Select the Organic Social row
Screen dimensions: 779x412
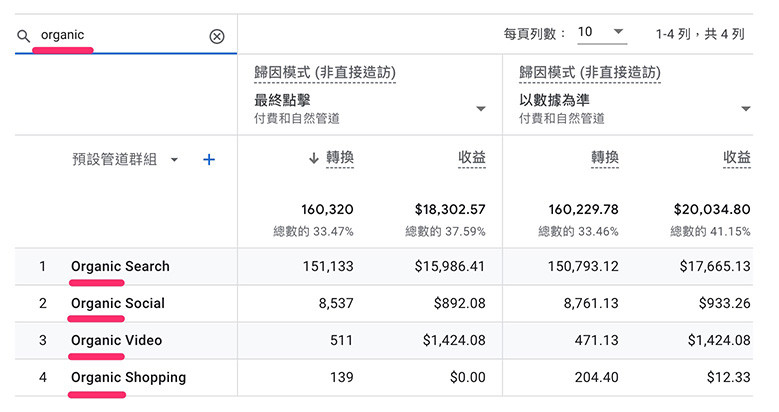118,303
